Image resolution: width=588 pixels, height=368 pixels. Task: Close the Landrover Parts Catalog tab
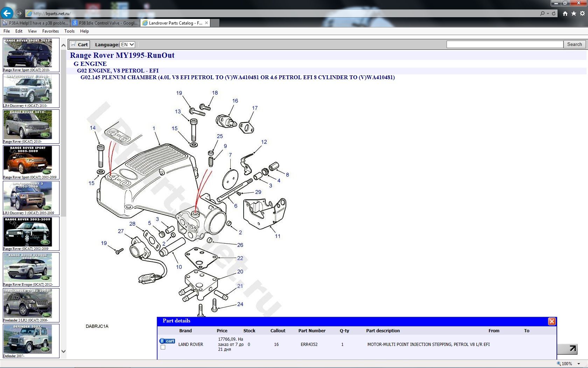206,23
